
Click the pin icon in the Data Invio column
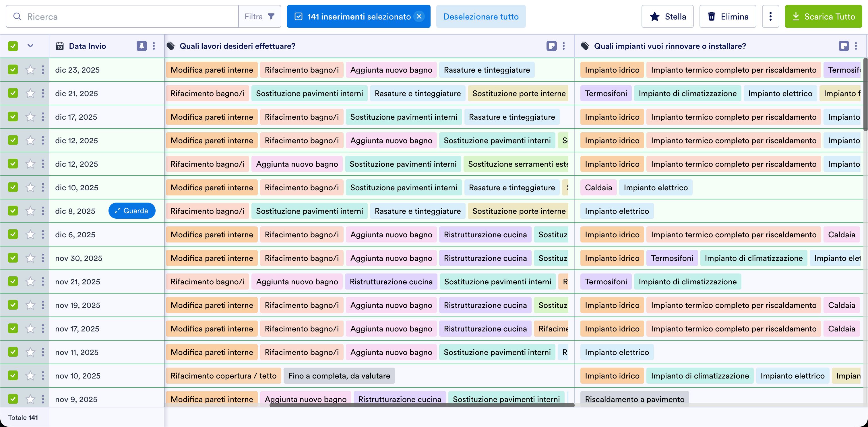tap(141, 46)
